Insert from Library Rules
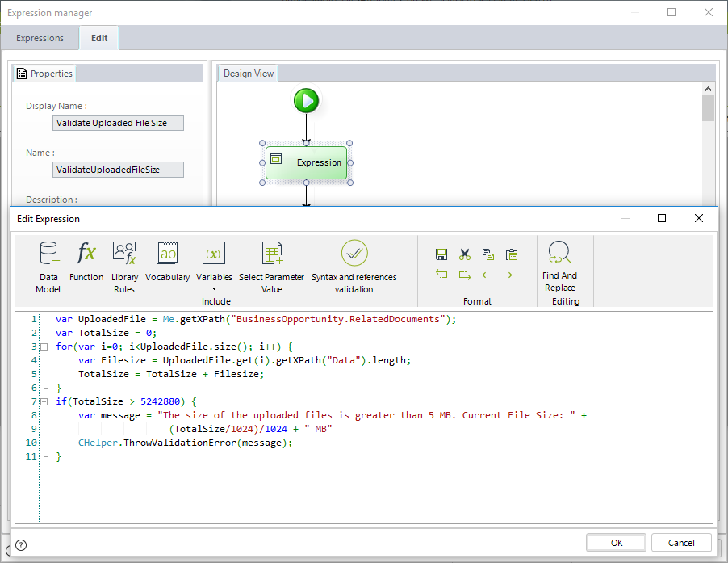 [x=124, y=254]
